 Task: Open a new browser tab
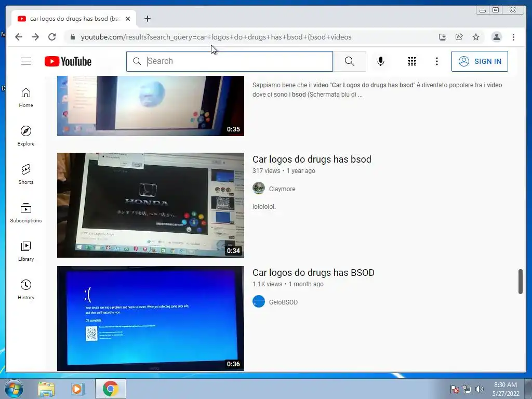tap(147, 19)
